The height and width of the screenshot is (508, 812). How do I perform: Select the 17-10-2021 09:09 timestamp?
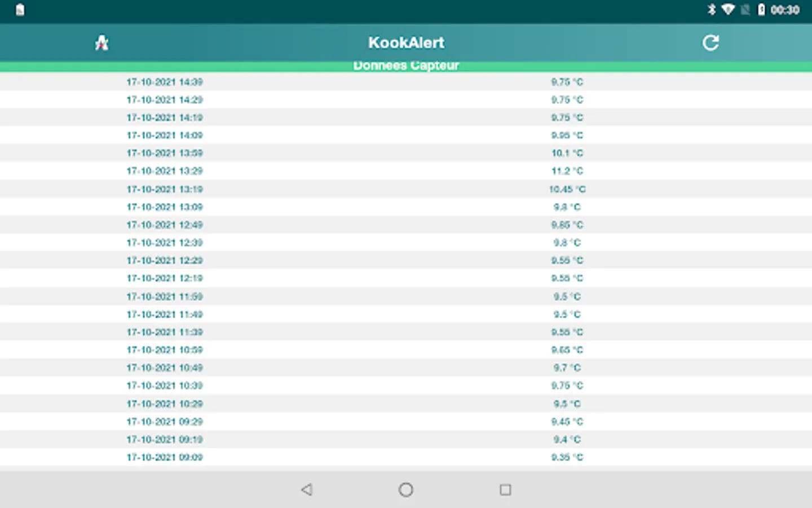click(165, 457)
